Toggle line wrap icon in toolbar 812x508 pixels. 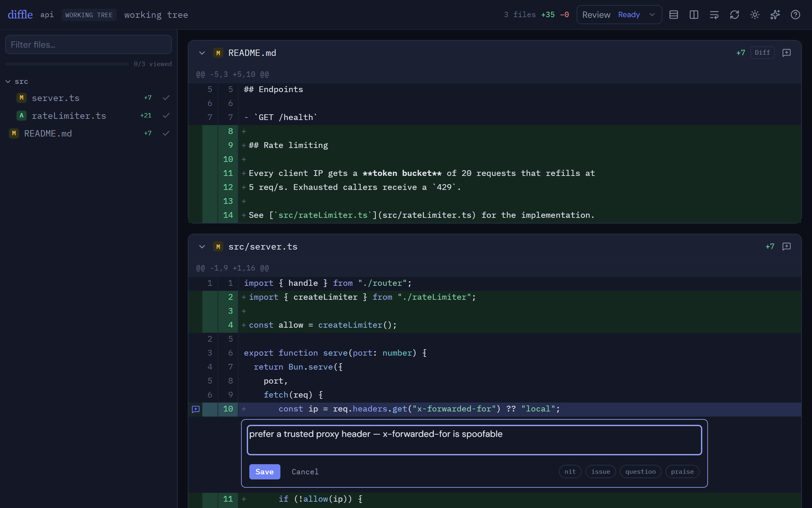pos(714,15)
